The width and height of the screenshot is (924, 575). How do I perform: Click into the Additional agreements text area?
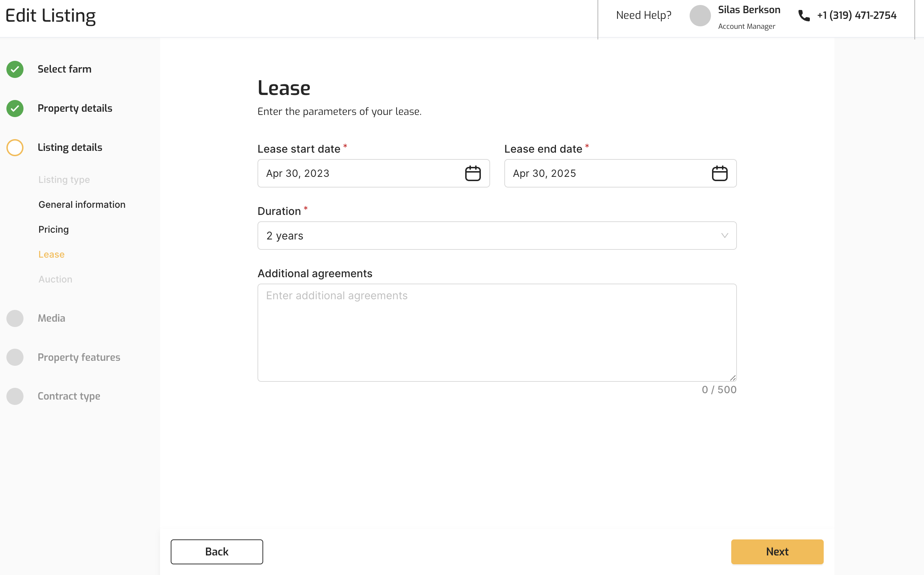pos(496,333)
